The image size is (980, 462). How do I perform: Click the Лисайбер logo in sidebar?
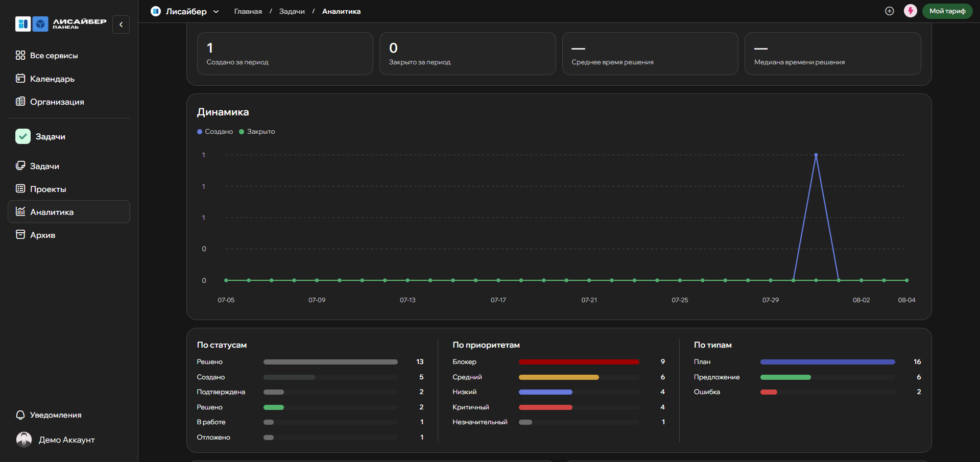(61, 24)
